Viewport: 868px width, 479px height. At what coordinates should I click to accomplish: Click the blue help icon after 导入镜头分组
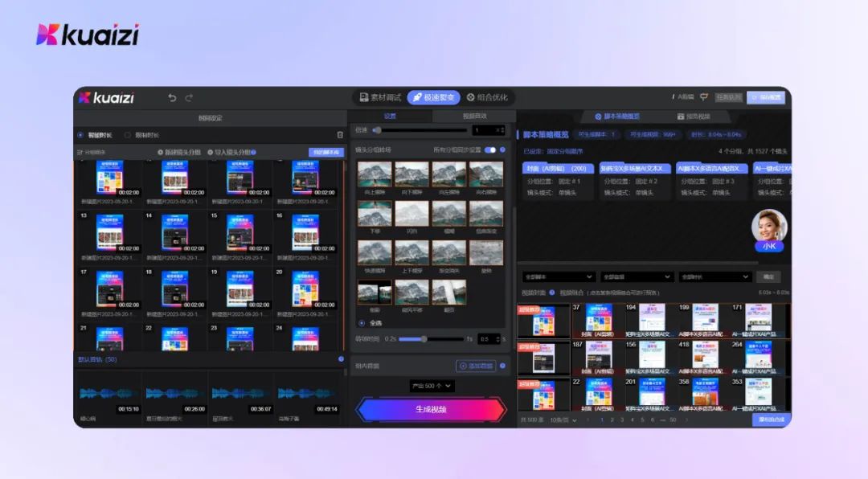(253, 152)
